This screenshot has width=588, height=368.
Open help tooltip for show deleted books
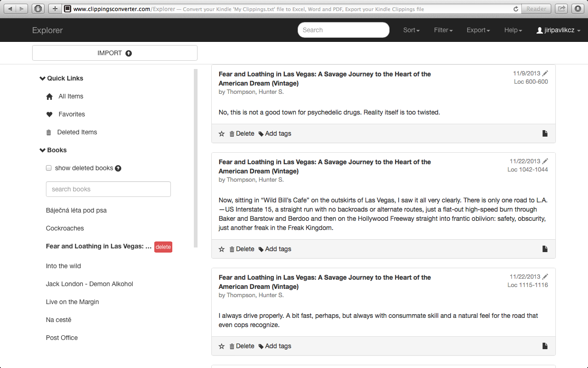118,168
